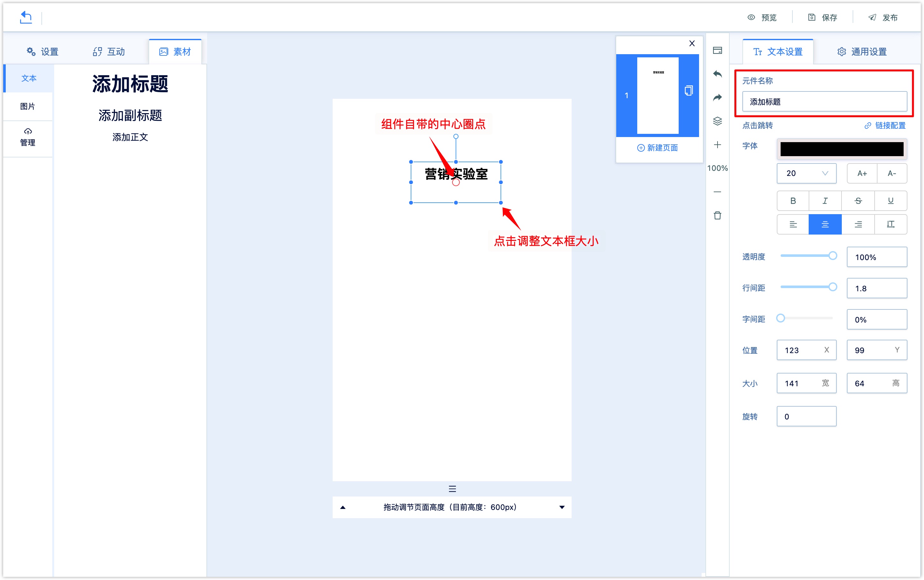Select page 1 thumbnail

(658, 96)
